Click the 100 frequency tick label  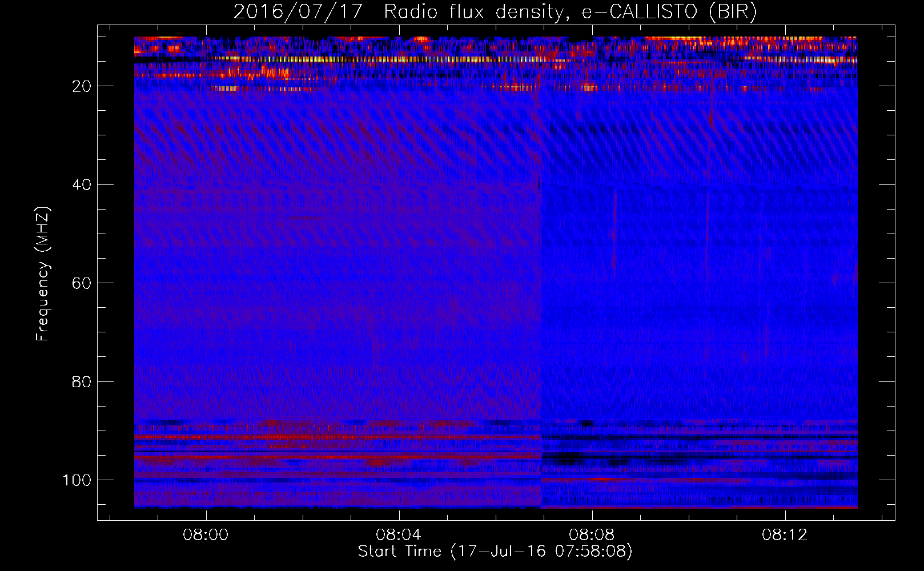tap(78, 480)
